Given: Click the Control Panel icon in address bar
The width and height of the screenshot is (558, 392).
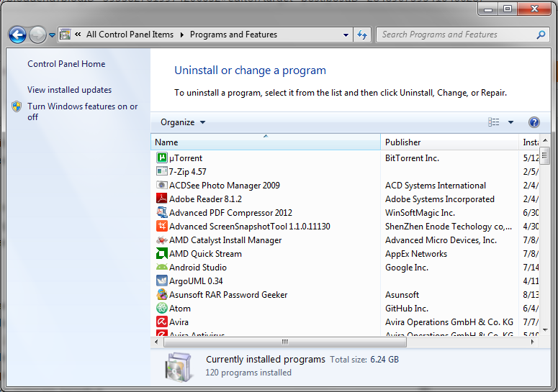Looking at the screenshot, I should [x=65, y=35].
